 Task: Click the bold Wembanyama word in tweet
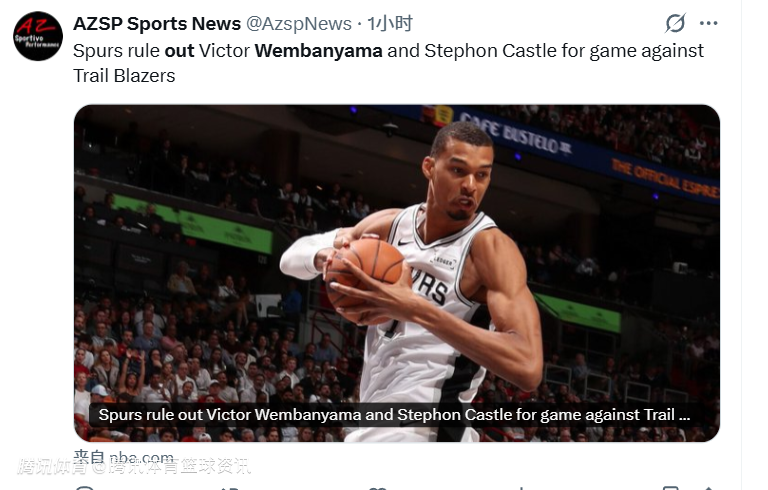click(x=318, y=50)
